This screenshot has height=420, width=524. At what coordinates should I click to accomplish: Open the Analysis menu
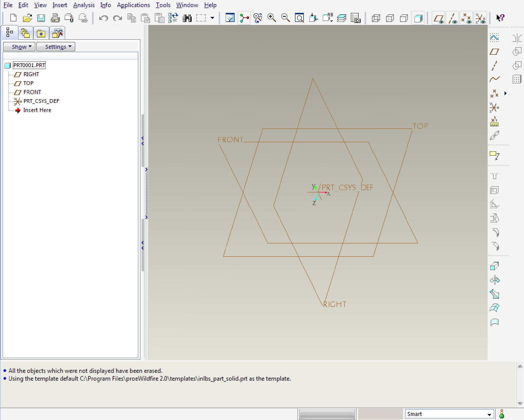pos(84,5)
